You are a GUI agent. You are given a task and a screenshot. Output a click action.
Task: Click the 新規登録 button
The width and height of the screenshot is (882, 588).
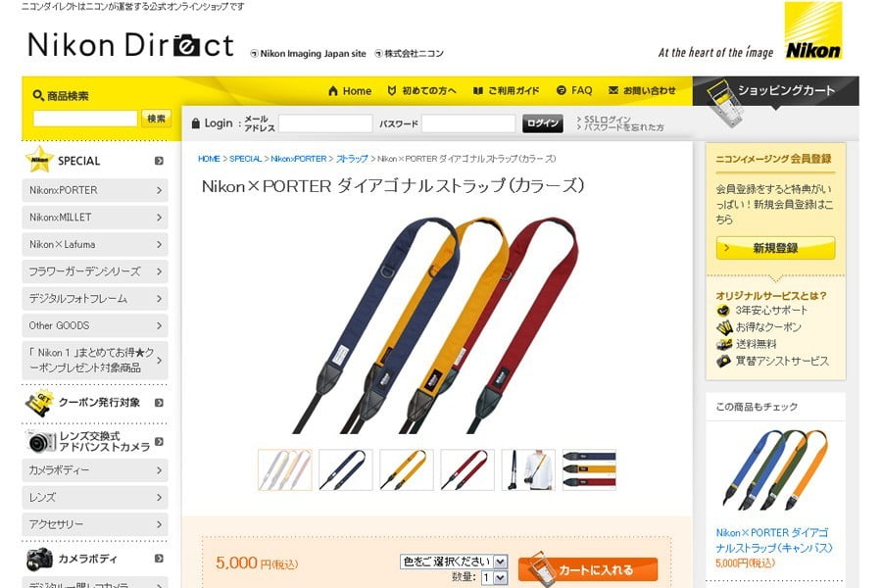coord(775,248)
